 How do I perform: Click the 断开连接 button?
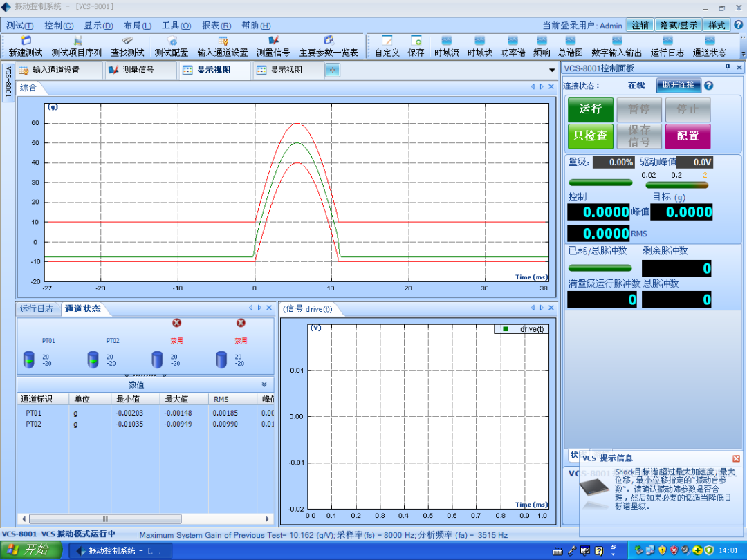click(x=679, y=85)
